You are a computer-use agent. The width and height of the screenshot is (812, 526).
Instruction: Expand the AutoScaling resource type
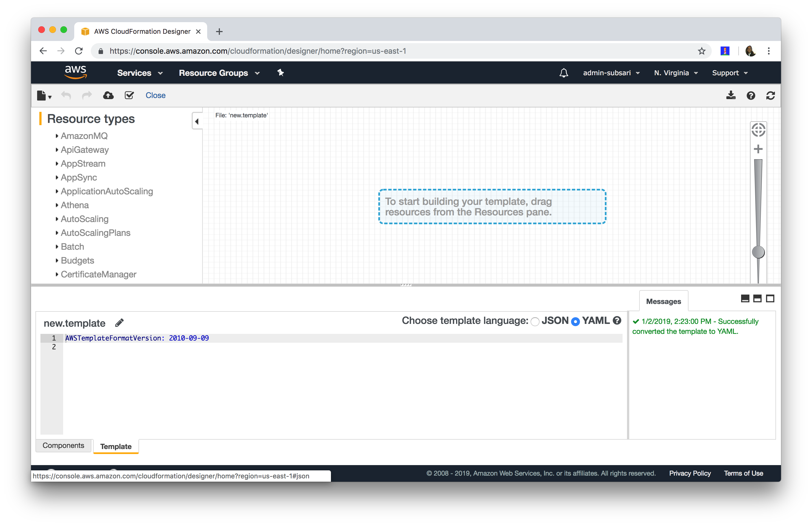point(84,219)
